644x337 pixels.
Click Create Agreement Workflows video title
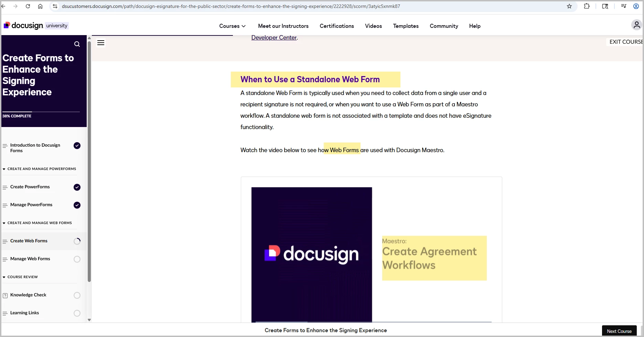pos(429,258)
